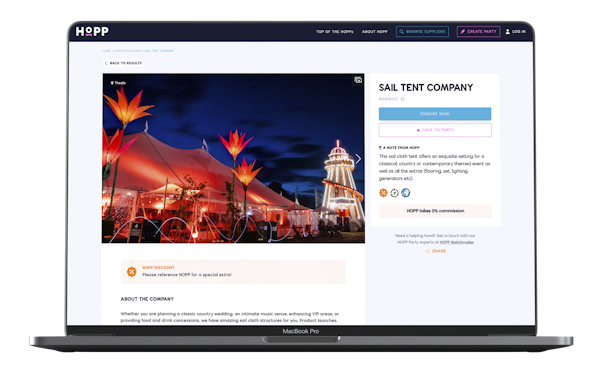
Task: Click the Enquire Now button
Action: click(x=435, y=114)
